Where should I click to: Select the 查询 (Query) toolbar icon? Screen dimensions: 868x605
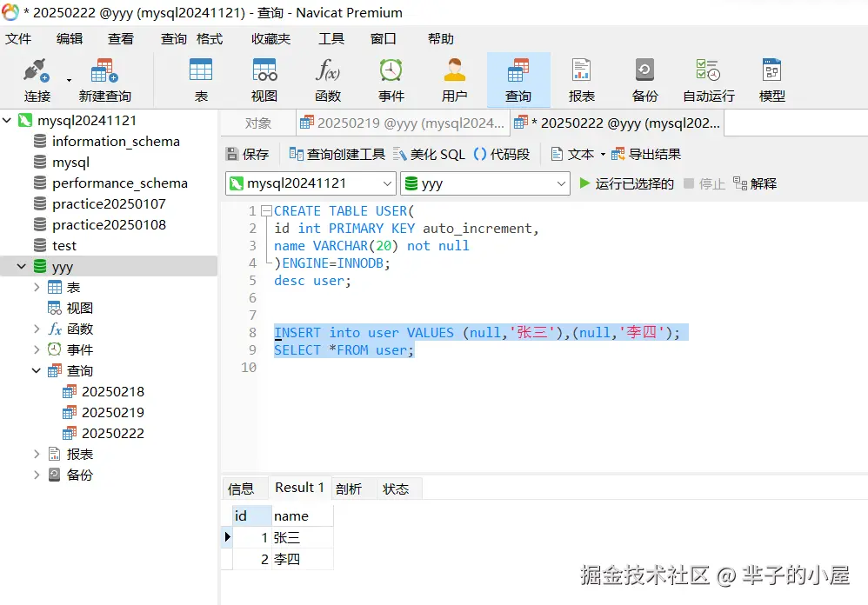[518, 80]
